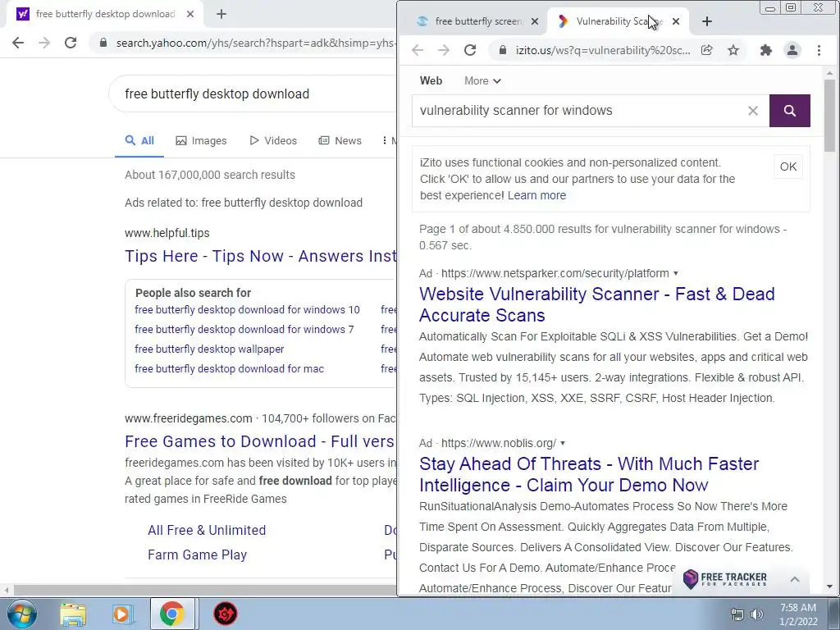
Task: Close the 'free butterfly desktop download' tab
Action: coord(190,15)
